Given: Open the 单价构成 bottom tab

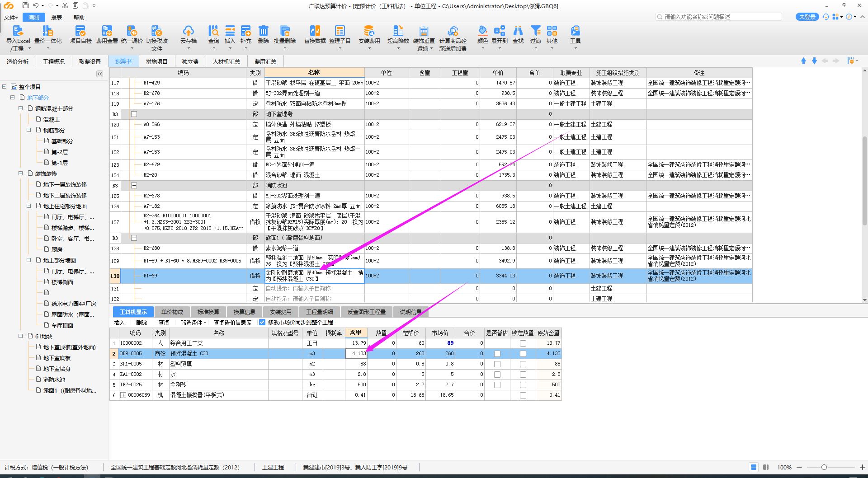Looking at the screenshot, I should [x=172, y=312].
